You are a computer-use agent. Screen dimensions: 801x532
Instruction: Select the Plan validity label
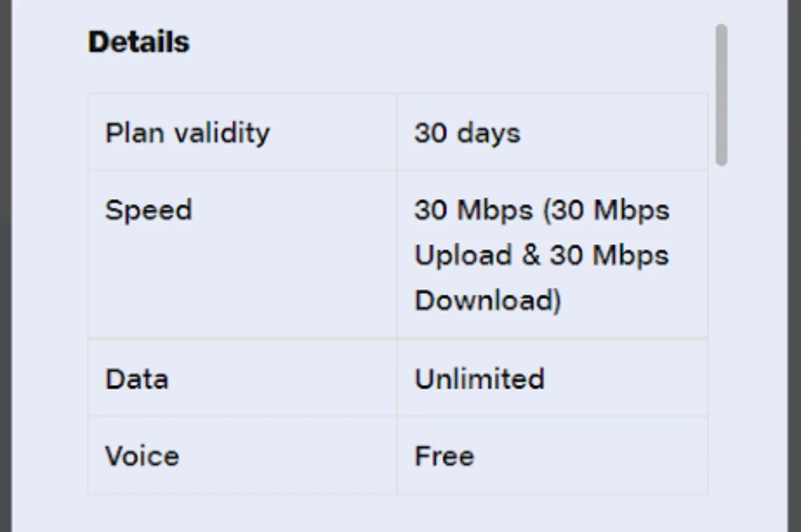[187, 133]
